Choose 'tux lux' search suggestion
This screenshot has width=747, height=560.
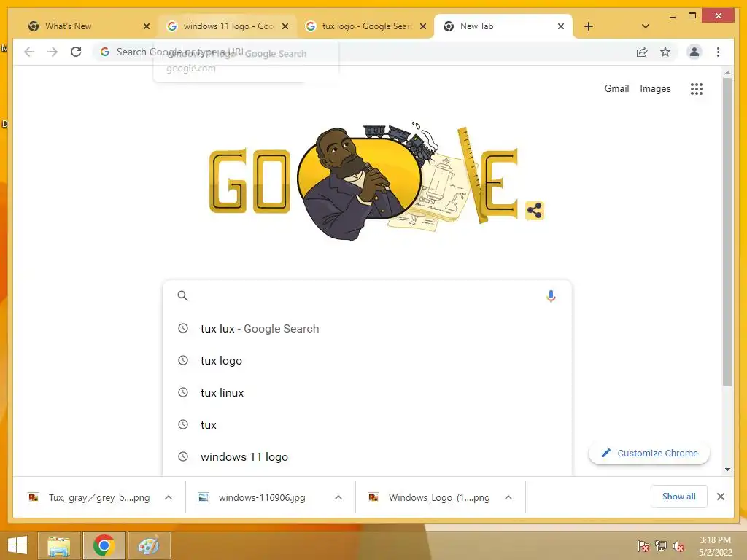click(x=367, y=329)
